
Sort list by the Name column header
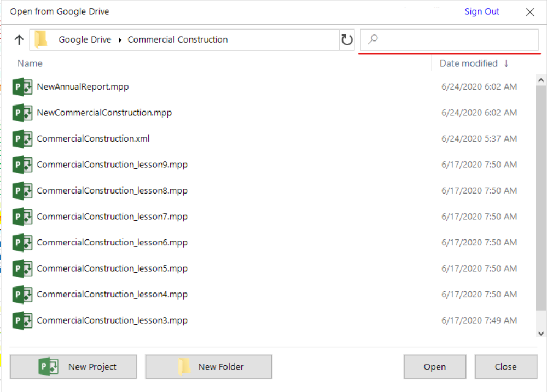(x=30, y=63)
